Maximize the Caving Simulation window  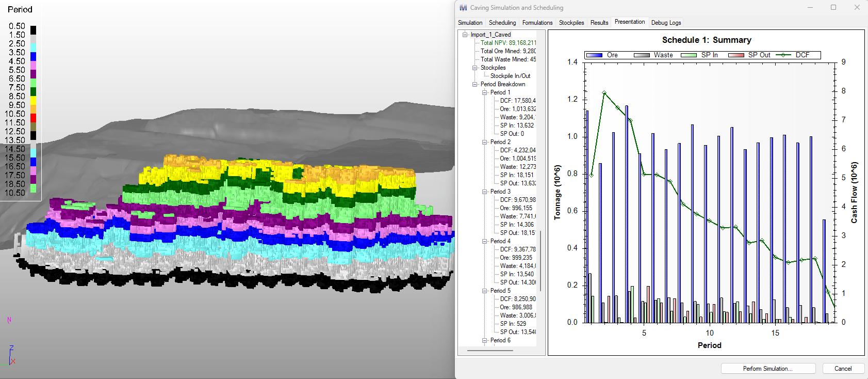833,8
